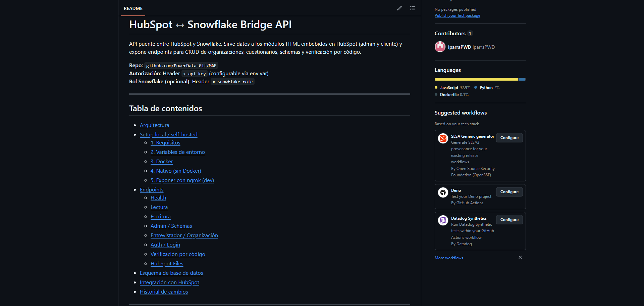Open the HubSpot Files link
644x306 pixels.
pyautogui.click(x=167, y=263)
